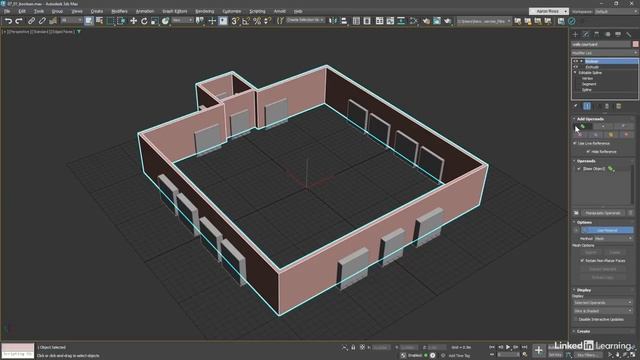
Task: Activate the Unlink Selection tool
Action: pyautogui.click(x=42, y=21)
